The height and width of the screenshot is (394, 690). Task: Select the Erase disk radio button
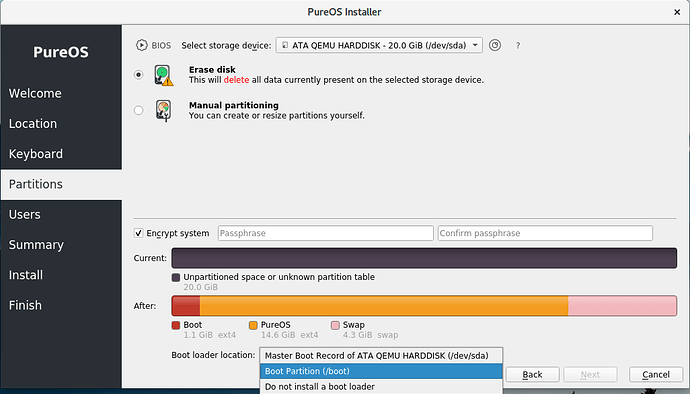pyautogui.click(x=139, y=74)
